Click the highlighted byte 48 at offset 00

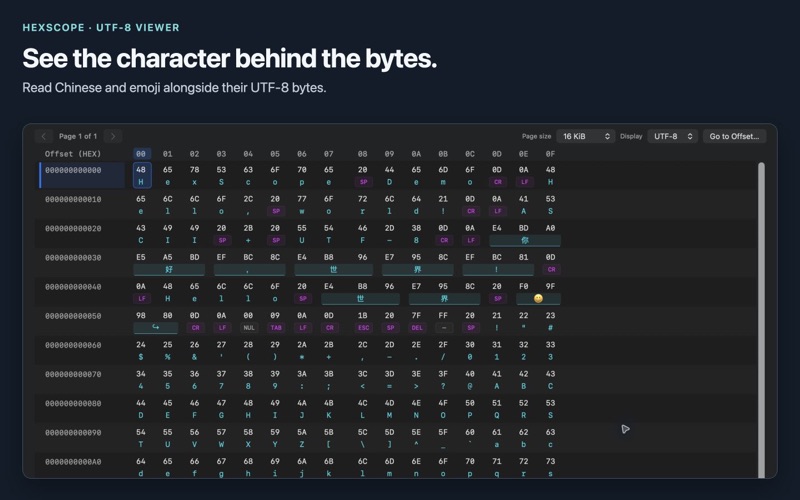click(x=141, y=176)
